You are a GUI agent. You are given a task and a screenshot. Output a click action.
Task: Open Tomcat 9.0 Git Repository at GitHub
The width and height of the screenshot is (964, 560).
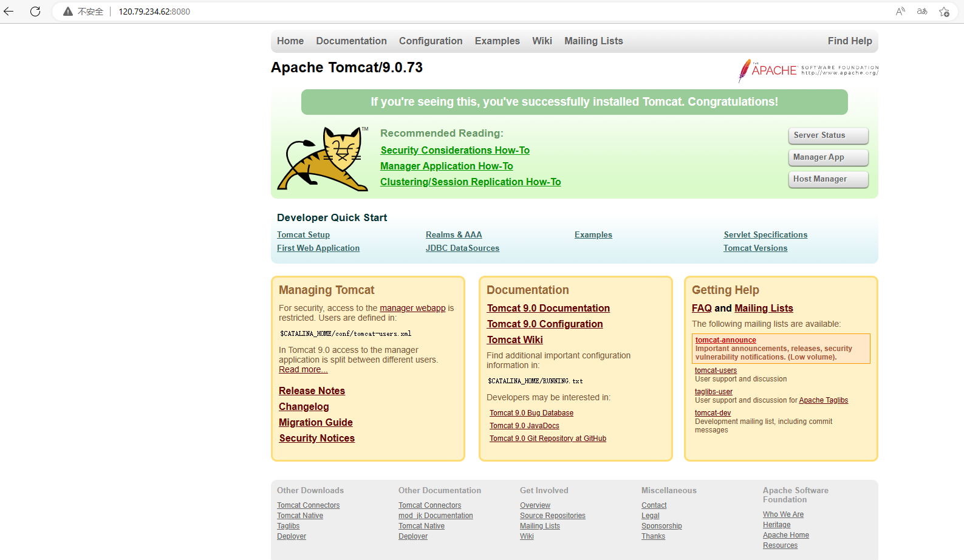(x=548, y=439)
